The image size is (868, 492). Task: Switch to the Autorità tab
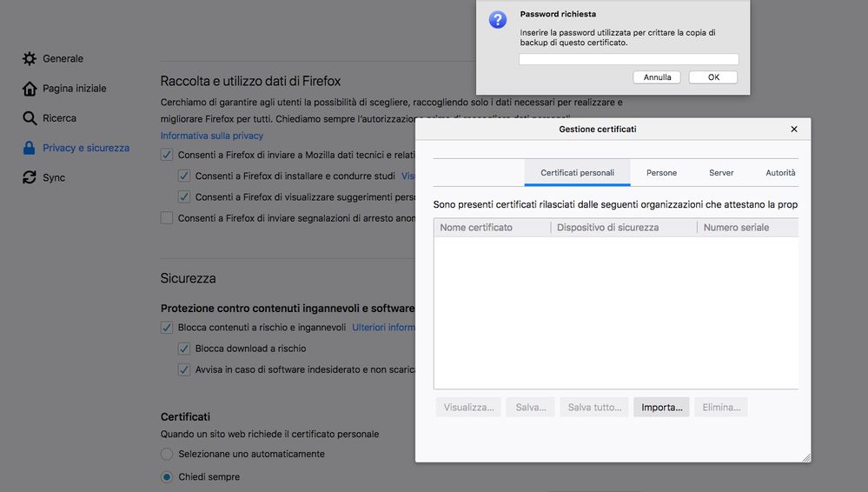(x=779, y=173)
